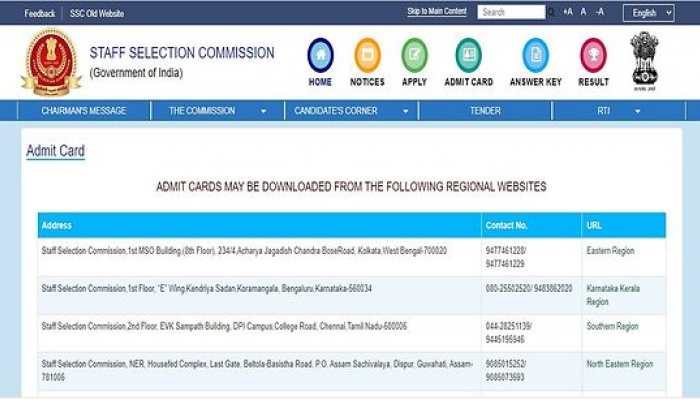Image resolution: width=700 pixels, height=400 pixels.
Task: Click the North Eastern contact numbers
Action: (x=506, y=371)
